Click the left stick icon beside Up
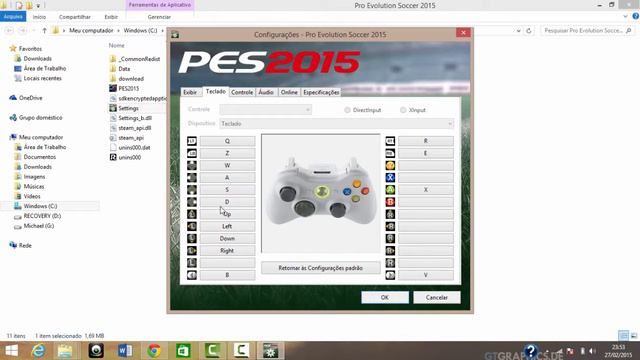The width and height of the screenshot is (640, 360). [x=191, y=214]
